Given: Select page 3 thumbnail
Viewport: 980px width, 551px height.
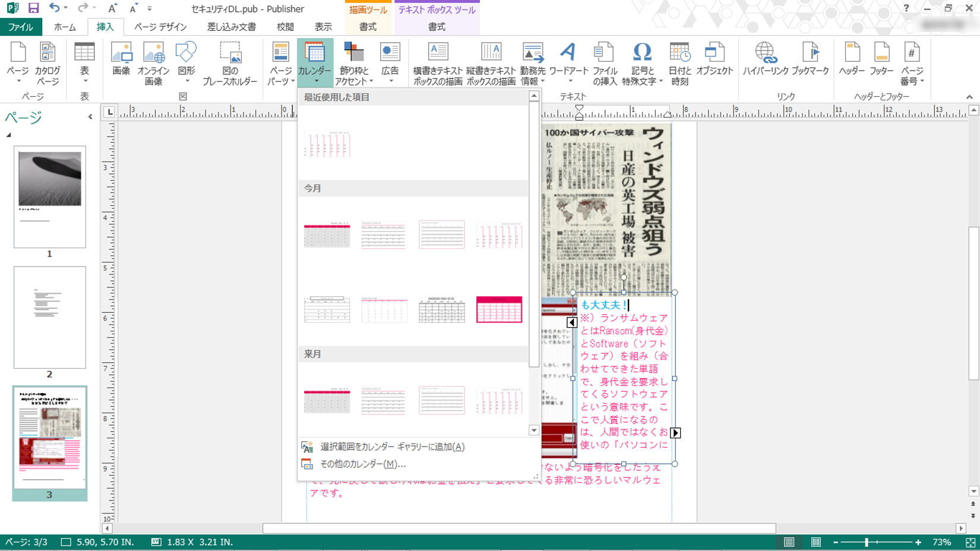Looking at the screenshot, I should click(x=50, y=438).
